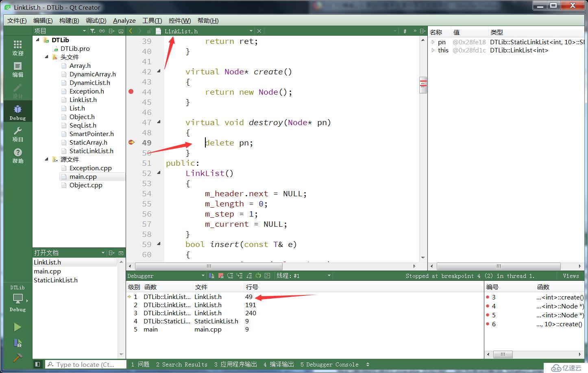The image size is (588, 373).
Task: Open the Design (设计) mode
Action: pos(17,91)
